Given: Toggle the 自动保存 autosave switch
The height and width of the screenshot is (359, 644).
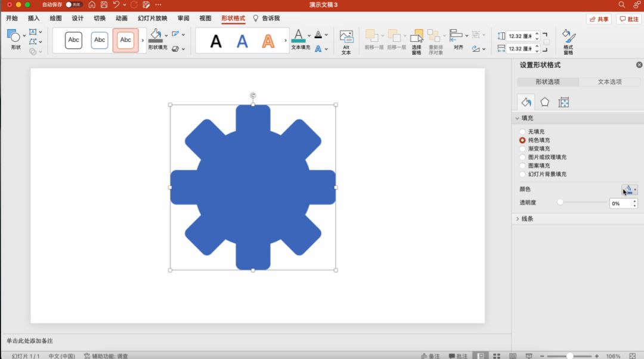Looking at the screenshot, I should 74,5.
